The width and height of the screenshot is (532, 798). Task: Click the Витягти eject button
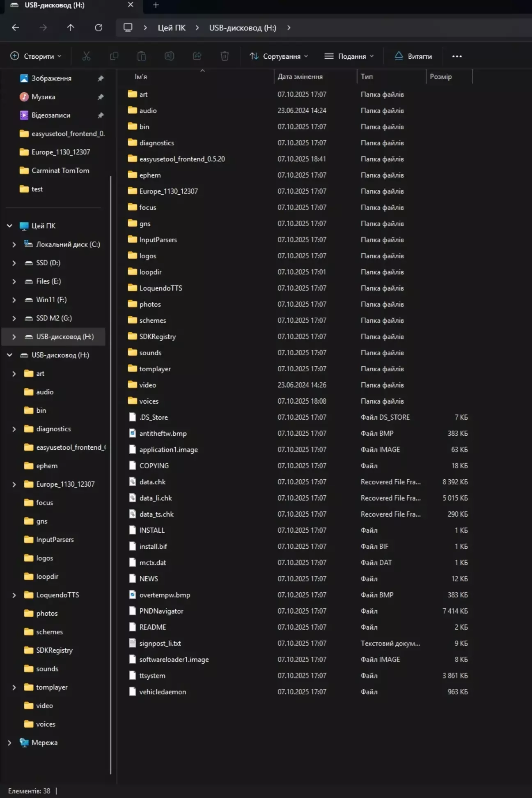[413, 56]
